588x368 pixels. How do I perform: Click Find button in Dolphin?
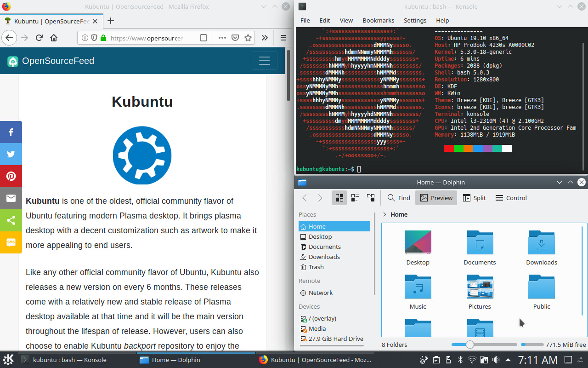point(398,198)
